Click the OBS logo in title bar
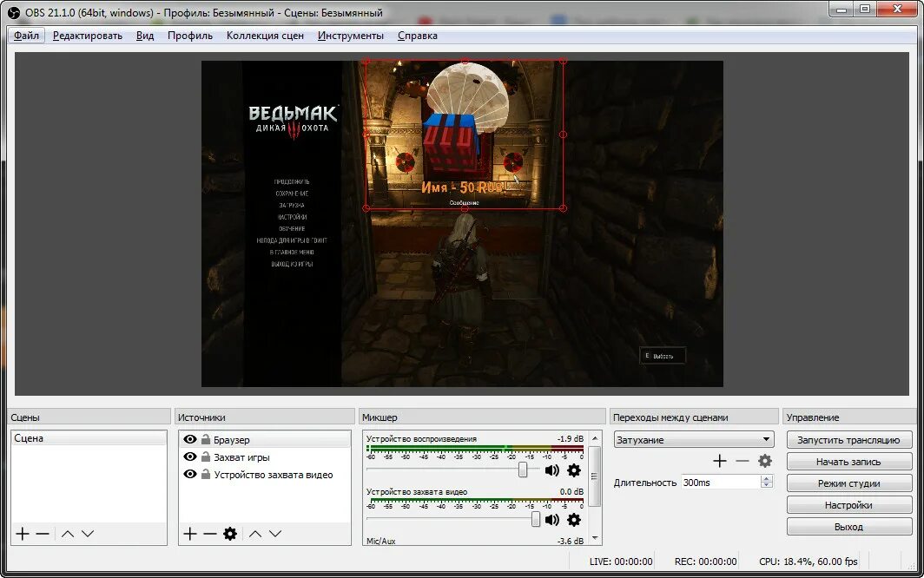924x578 pixels. pyautogui.click(x=14, y=12)
